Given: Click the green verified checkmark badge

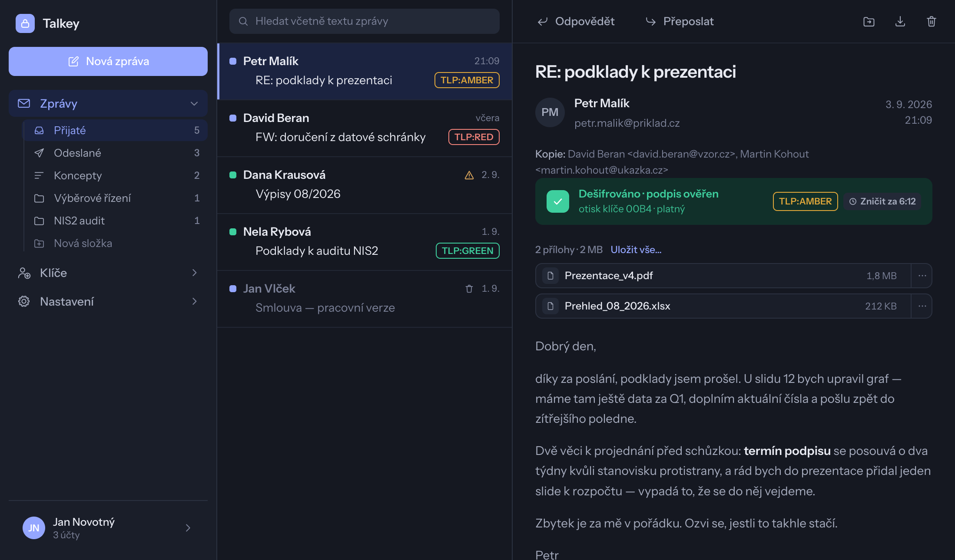Looking at the screenshot, I should 558,201.
